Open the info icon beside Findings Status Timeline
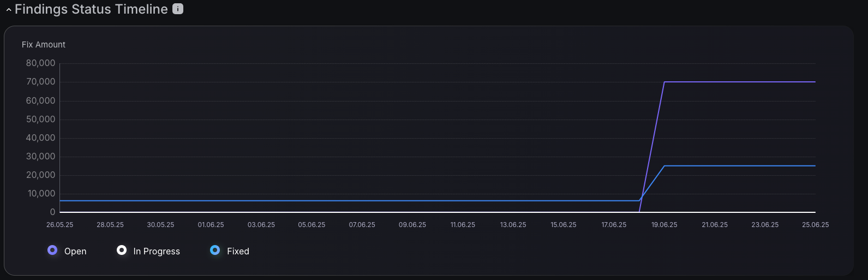This screenshot has width=868, height=280. tap(178, 9)
